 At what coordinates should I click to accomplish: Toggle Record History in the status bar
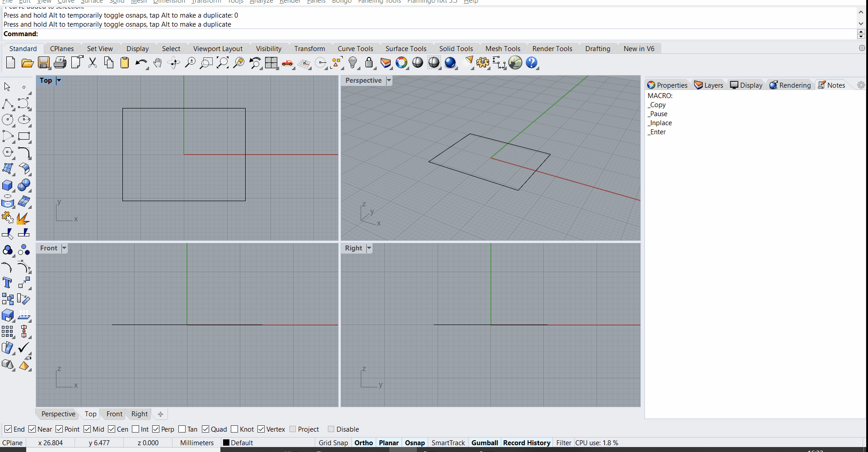click(x=527, y=443)
